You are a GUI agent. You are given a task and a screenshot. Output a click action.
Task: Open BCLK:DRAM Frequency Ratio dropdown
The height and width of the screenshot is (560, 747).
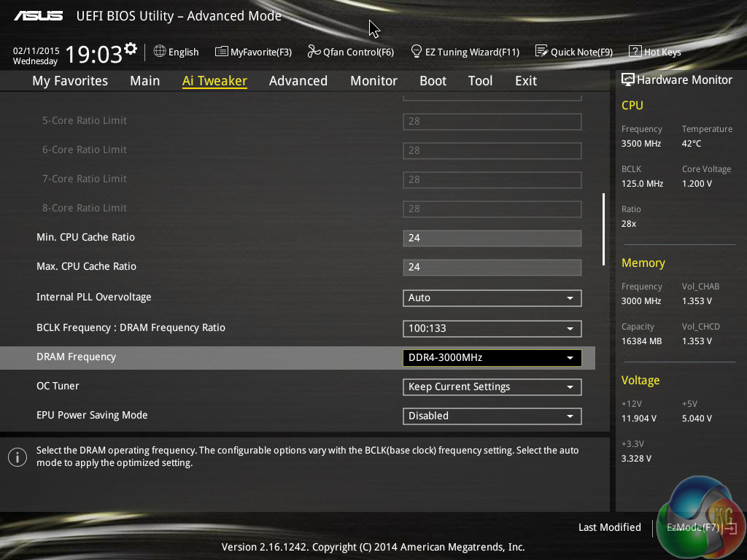[x=492, y=329]
